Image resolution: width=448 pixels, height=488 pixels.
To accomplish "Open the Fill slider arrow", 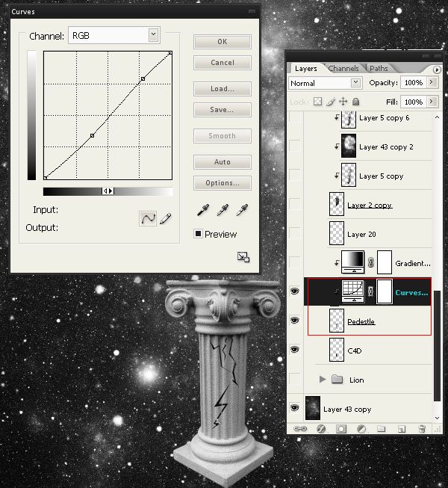I will point(432,102).
